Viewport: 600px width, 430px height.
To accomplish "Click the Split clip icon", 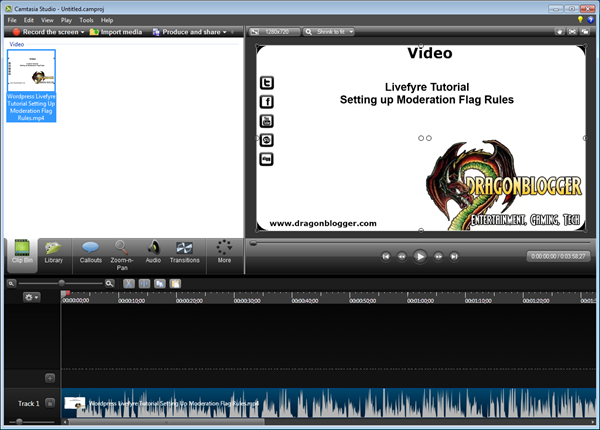I will click(144, 283).
